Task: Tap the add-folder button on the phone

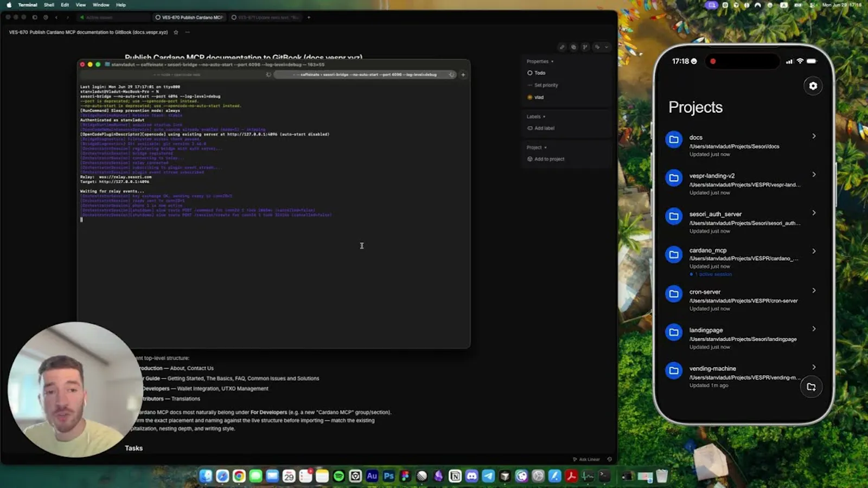Action: point(811,387)
